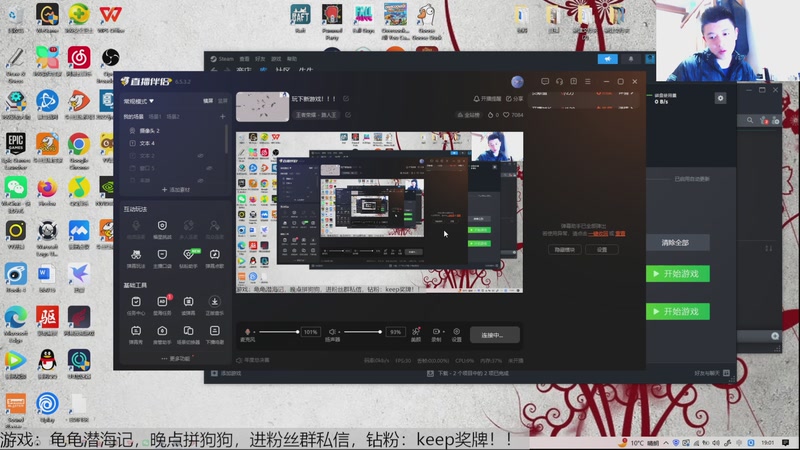Open the 下播电影 icon
This screenshot has height=450, width=800.
(x=214, y=331)
